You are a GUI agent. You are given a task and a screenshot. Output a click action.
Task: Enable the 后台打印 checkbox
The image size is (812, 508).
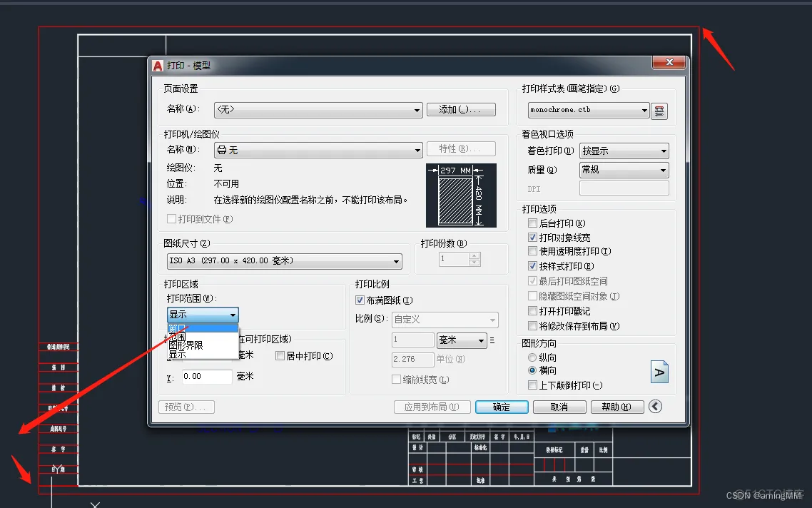coord(532,223)
